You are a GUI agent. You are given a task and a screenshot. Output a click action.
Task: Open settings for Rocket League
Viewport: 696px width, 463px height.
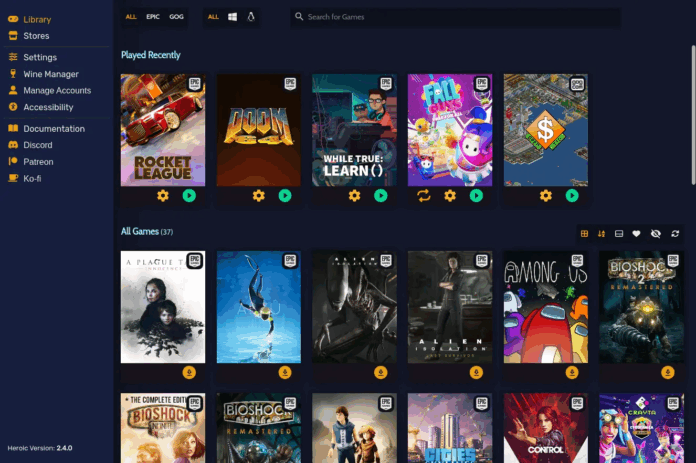click(x=163, y=196)
